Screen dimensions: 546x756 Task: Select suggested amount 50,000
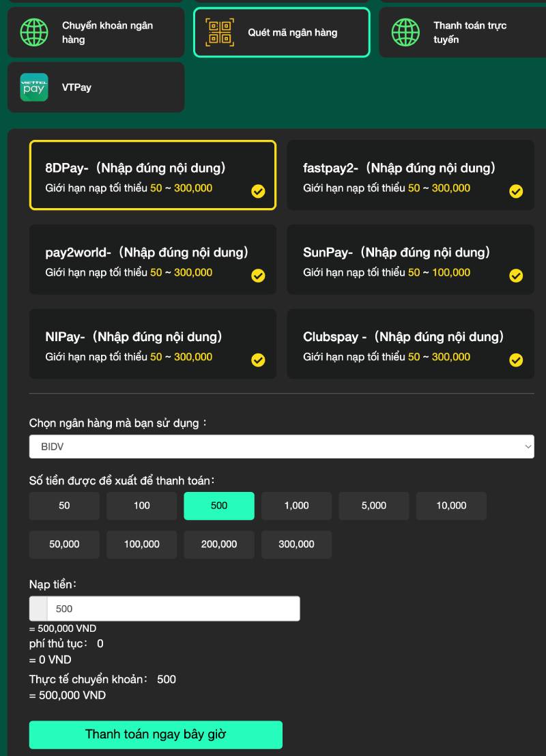tap(64, 544)
